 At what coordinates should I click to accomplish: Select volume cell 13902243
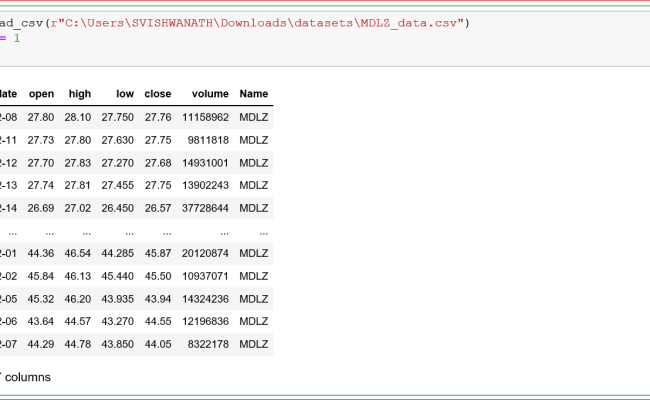pos(205,185)
